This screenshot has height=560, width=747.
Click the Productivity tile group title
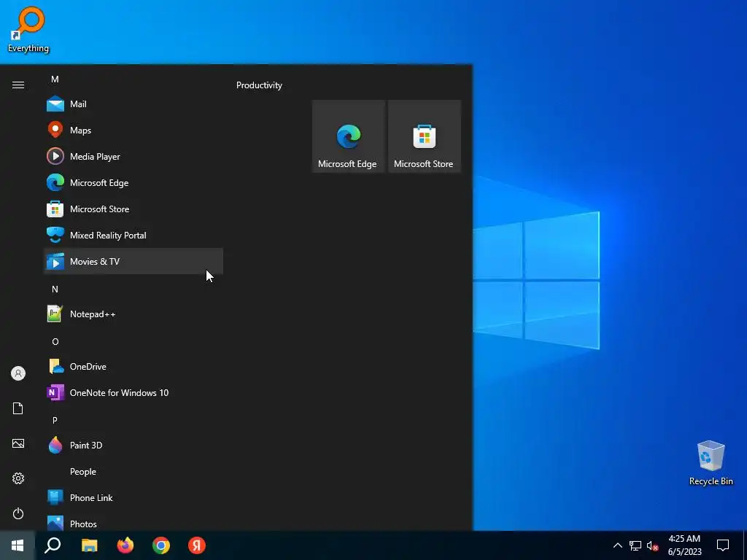(x=259, y=85)
